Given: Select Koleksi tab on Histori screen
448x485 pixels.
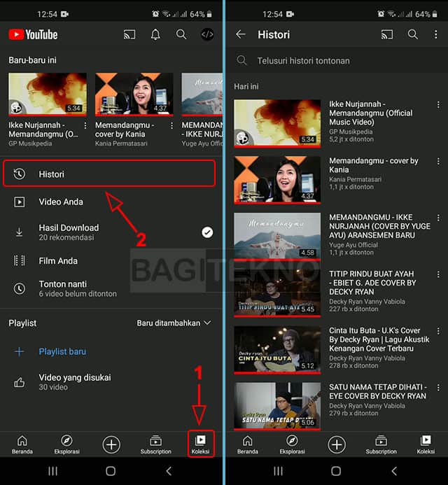Looking at the screenshot, I should coord(426,444).
